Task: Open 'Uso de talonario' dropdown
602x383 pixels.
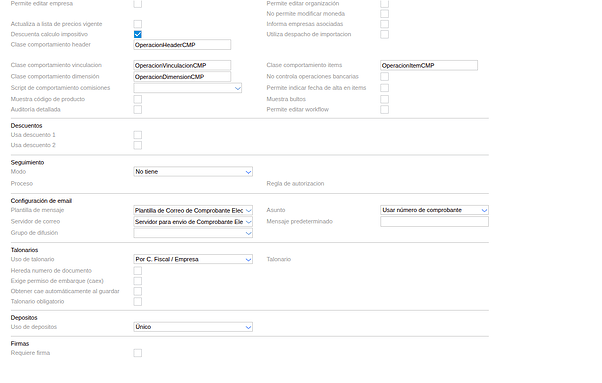Action: tap(193, 259)
